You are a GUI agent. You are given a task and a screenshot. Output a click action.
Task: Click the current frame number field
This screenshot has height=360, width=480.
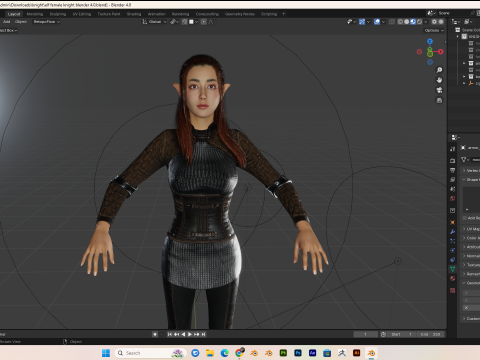(x=366, y=334)
